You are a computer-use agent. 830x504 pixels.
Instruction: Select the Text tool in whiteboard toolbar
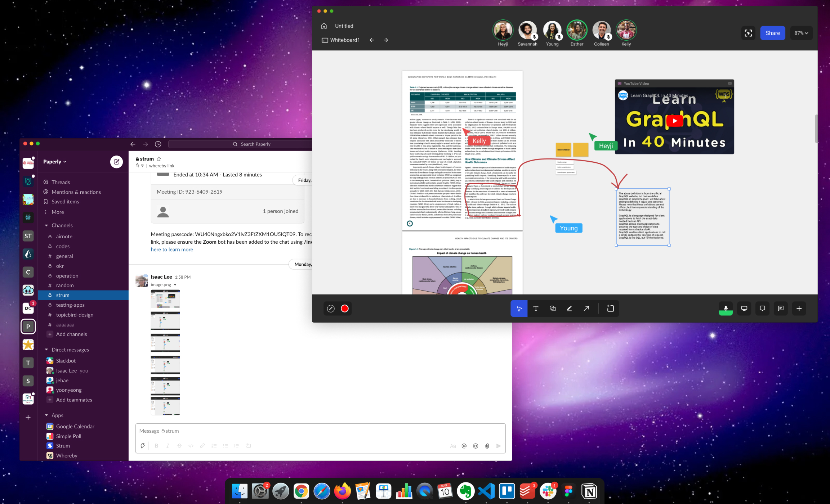pos(536,309)
